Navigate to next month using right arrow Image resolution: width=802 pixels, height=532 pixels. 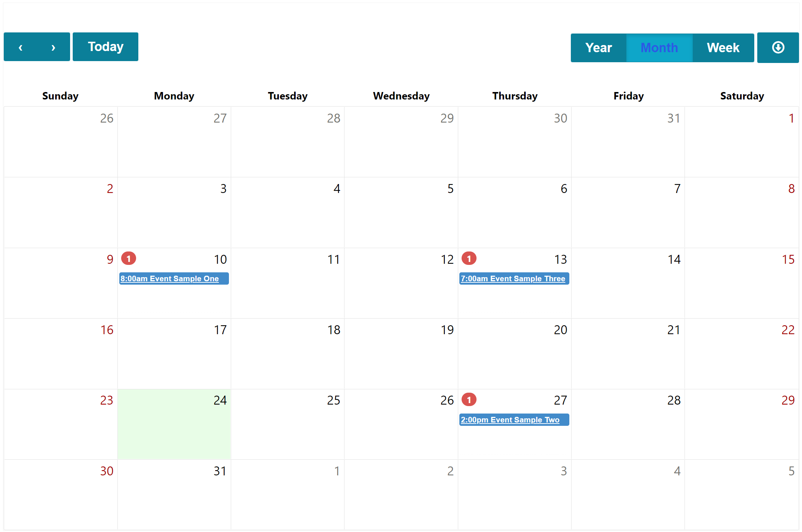53,48
